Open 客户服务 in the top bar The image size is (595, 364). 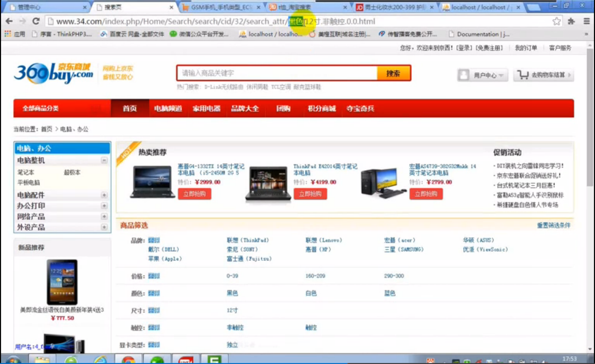click(560, 48)
